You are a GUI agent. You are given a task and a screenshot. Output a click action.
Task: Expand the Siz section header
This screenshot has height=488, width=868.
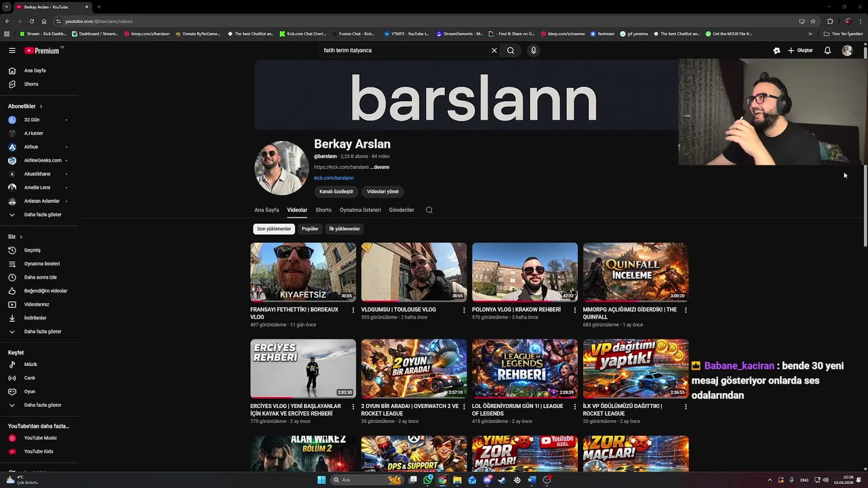click(x=16, y=237)
